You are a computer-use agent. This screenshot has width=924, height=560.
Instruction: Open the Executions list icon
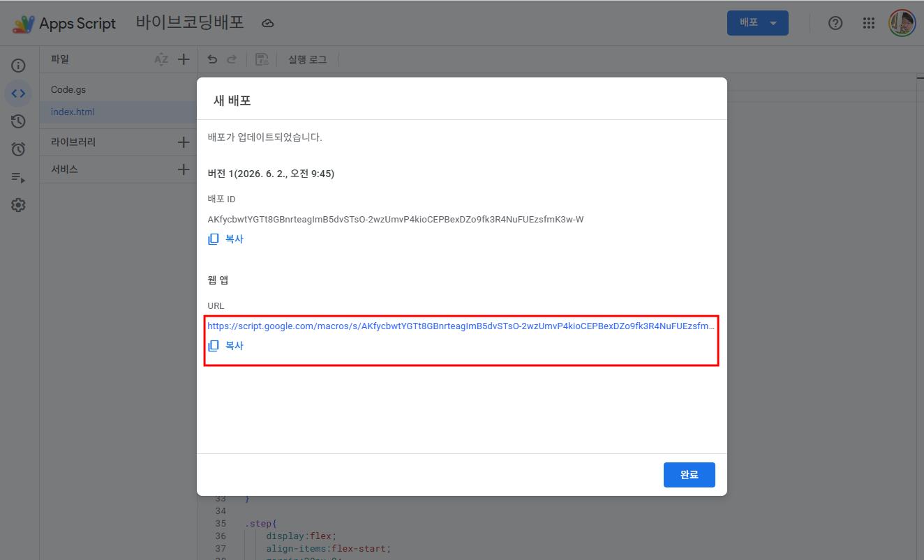tap(18, 177)
